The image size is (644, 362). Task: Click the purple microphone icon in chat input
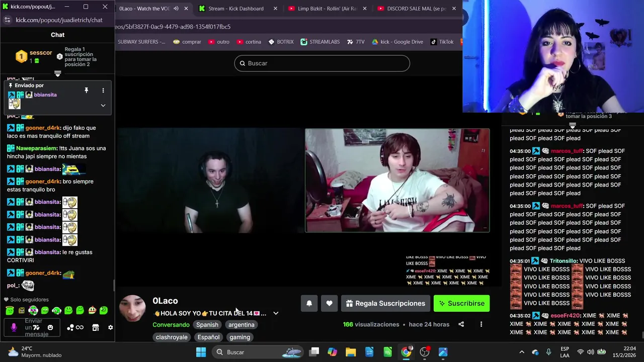[14, 327]
